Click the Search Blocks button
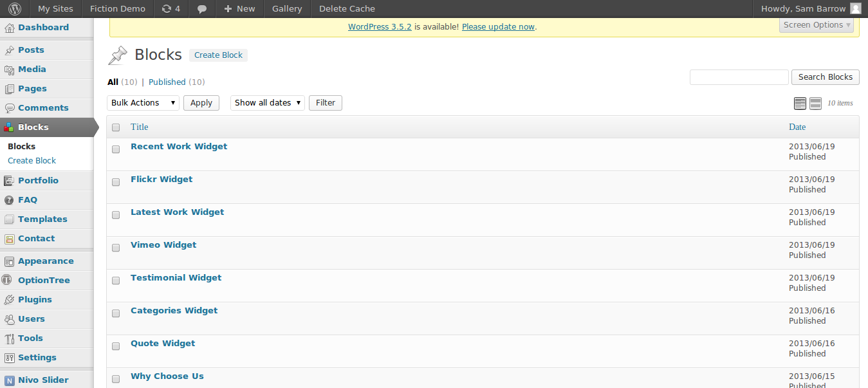 (x=826, y=77)
